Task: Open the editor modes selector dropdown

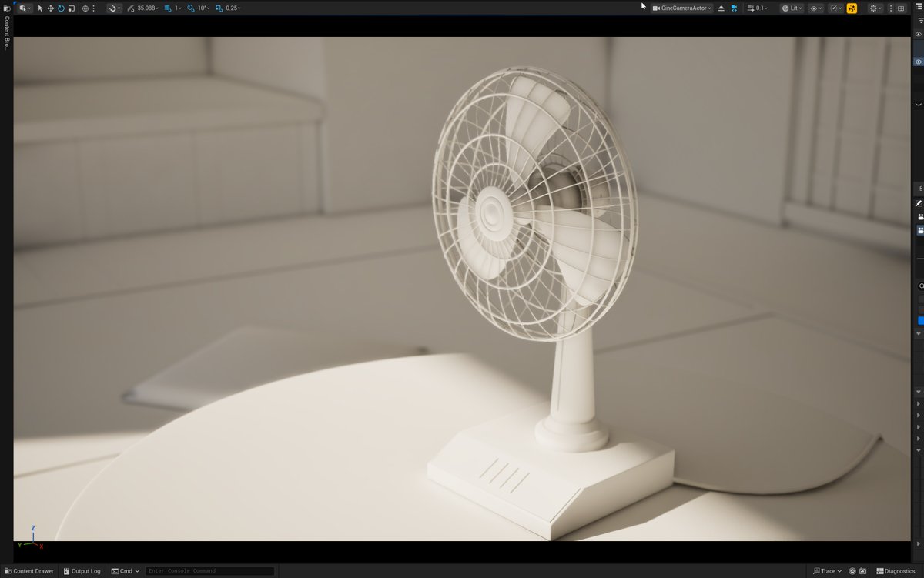Action: click(25, 8)
